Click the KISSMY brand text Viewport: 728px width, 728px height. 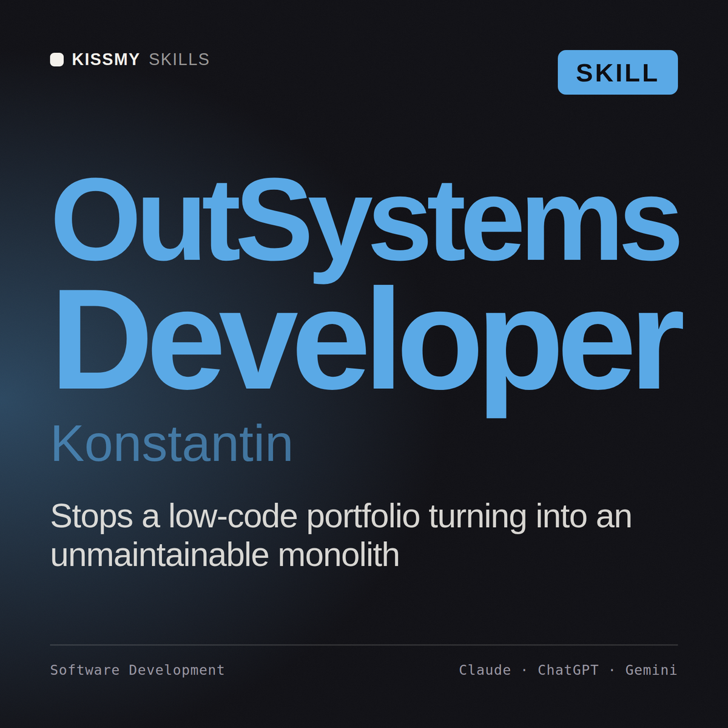point(106,59)
